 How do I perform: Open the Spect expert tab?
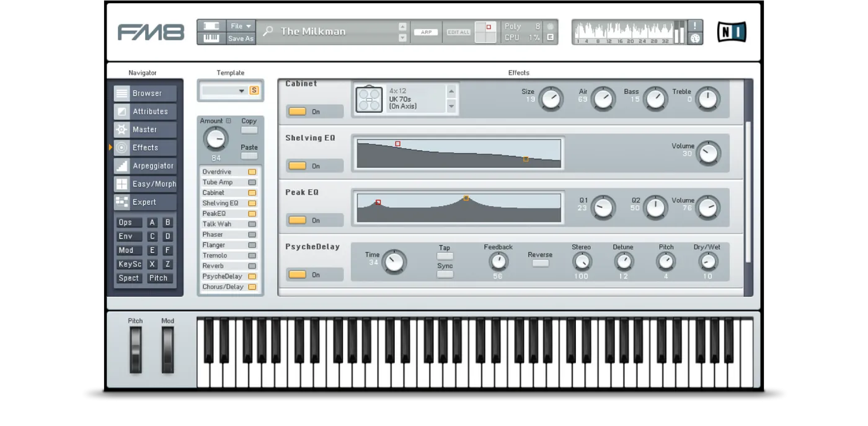pyautogui.click(x=129, y=278)
